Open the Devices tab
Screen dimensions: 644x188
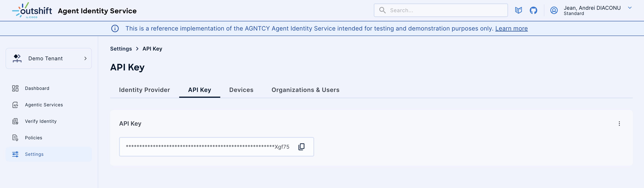[x=241, y=90]
